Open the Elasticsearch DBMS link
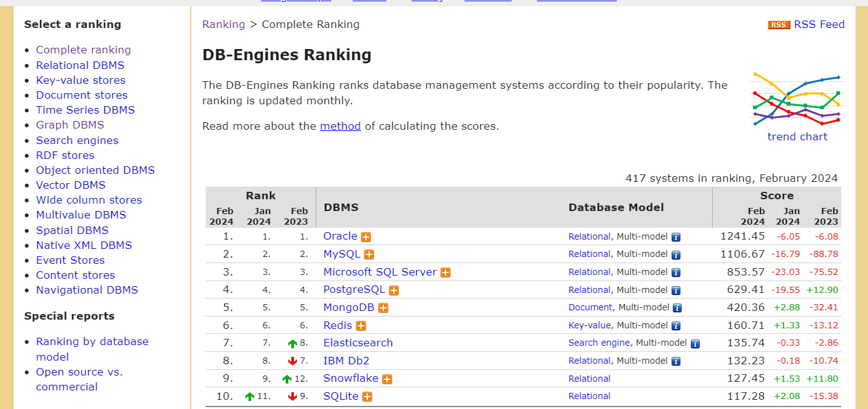Image resolution: width=868 pixels, height=409 pixels. 358,343
